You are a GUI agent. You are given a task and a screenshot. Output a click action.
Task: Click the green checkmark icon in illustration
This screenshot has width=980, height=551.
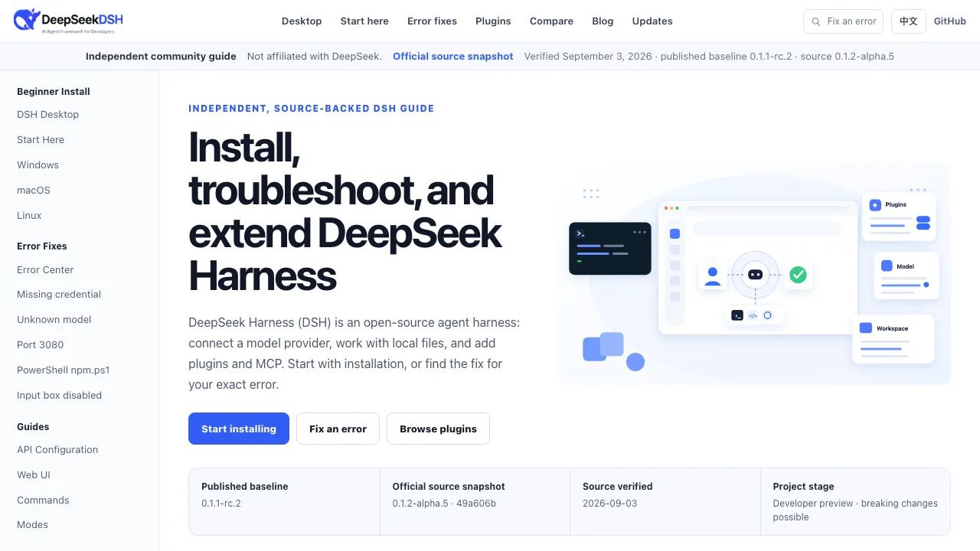[798, 275]
